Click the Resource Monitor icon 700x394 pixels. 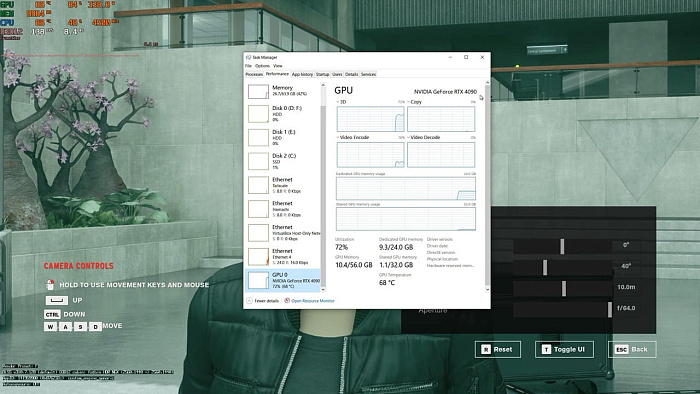287,300
